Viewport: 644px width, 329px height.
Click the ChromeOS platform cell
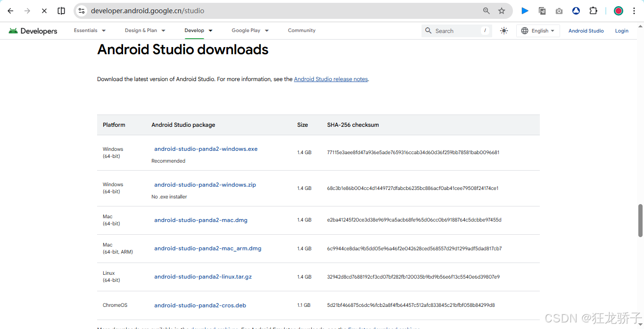click(115, 305)
